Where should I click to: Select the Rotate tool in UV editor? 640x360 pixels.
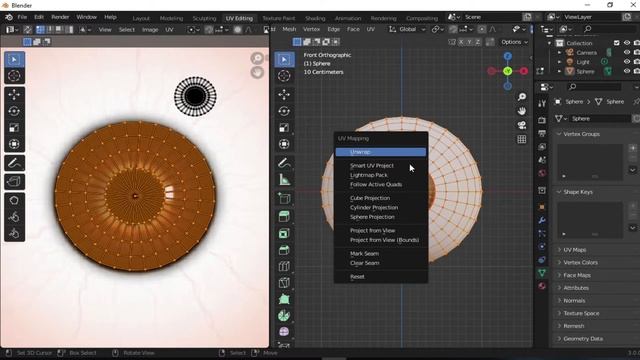[x=14, y=111]
